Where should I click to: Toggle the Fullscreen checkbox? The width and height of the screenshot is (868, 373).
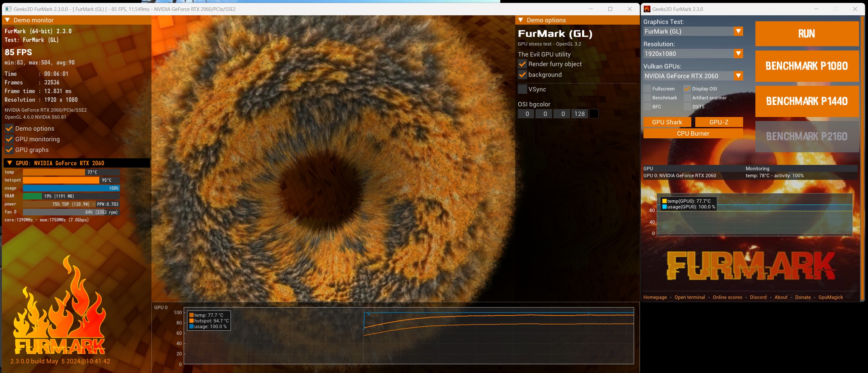(647, 89)
